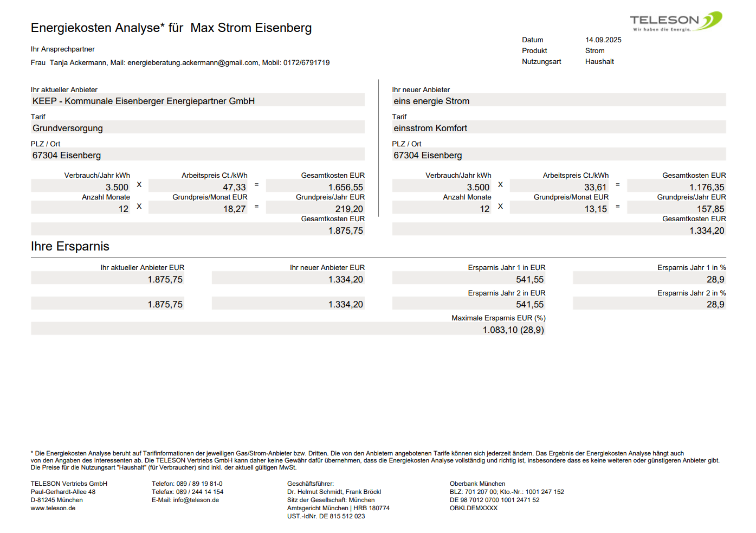Click the 47,33 Arbeitspreis value

(x=234, y=187)
